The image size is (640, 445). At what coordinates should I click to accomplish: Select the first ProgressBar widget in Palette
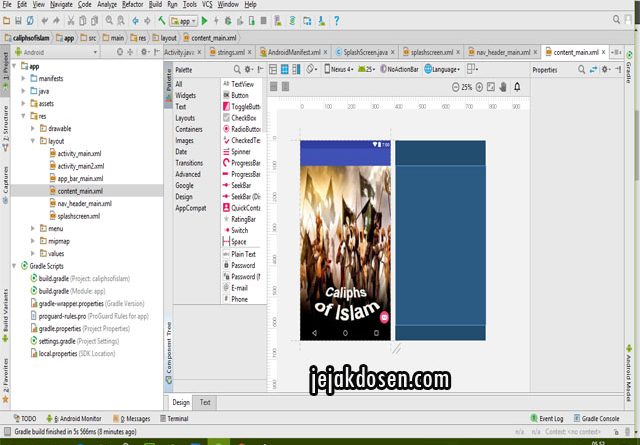coord(242,163)
